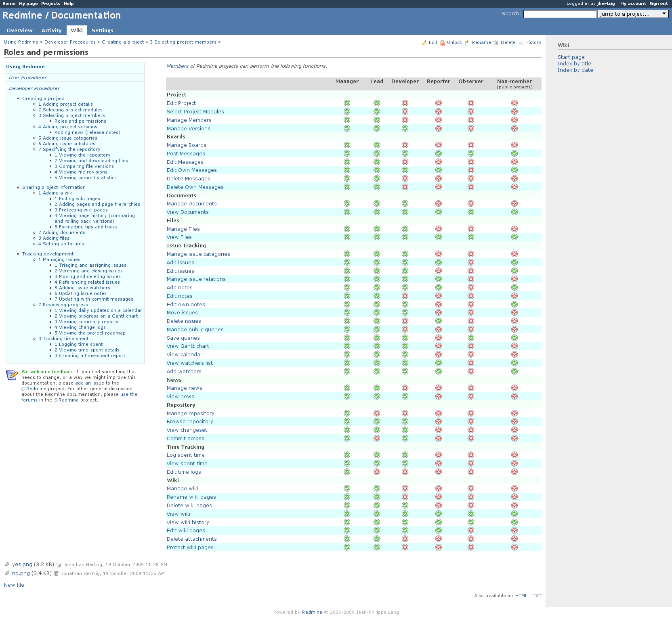Click Developer green check for Manage Versions

pyautogui.click(x=405, y=128)
